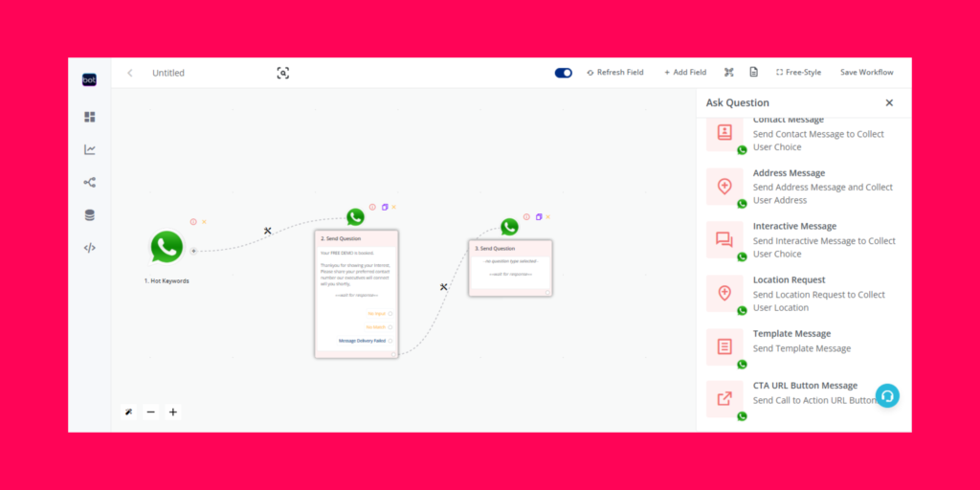Image resolution: width=980 pixels, height=490 pixels.
Task: Click the No Match output port
Action: coord(390,327)
